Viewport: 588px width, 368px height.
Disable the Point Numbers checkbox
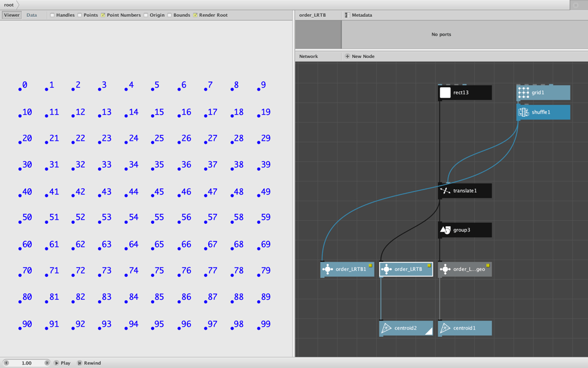point(103,15)
